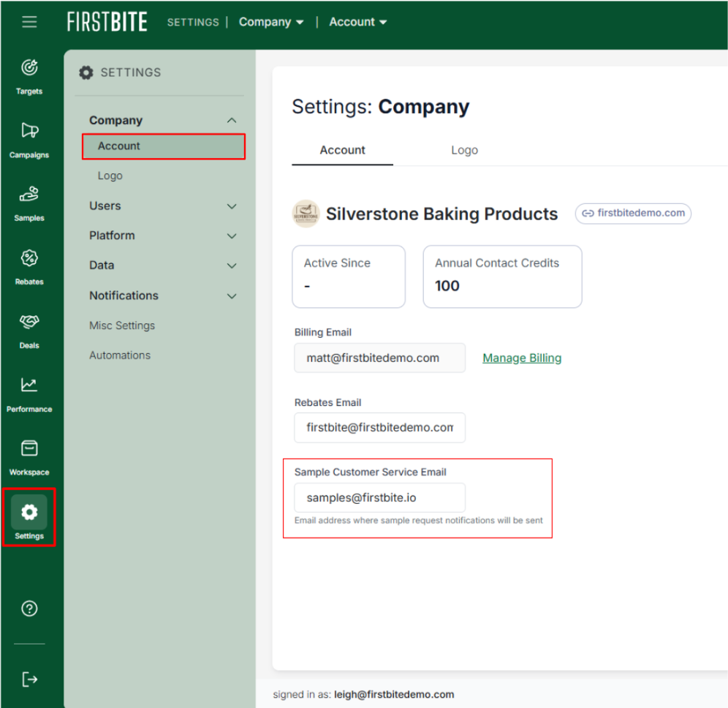Collapse the Company settings group
The image size is (728, 708).
tap(163, 121)
